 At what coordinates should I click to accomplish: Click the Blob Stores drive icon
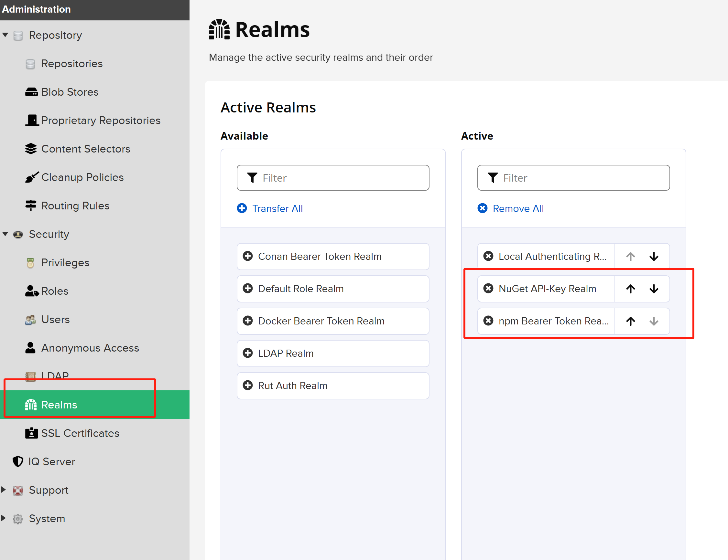tap(31, 92)
